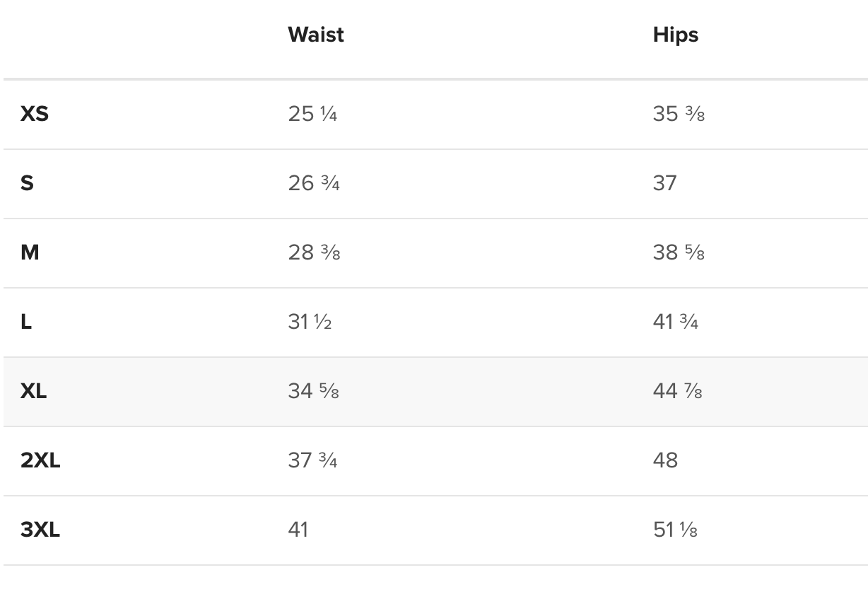Click the 3XL hips value 51 ⅛
Image resolution: width=868 pixels, height=611 pixels.
[675, 530]
